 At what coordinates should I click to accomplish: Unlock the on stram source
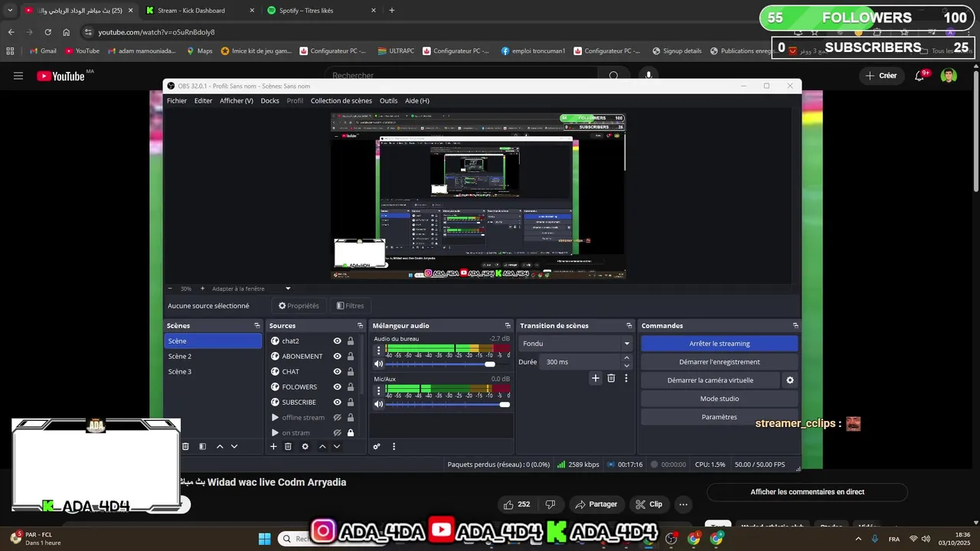tap(351, 433)
